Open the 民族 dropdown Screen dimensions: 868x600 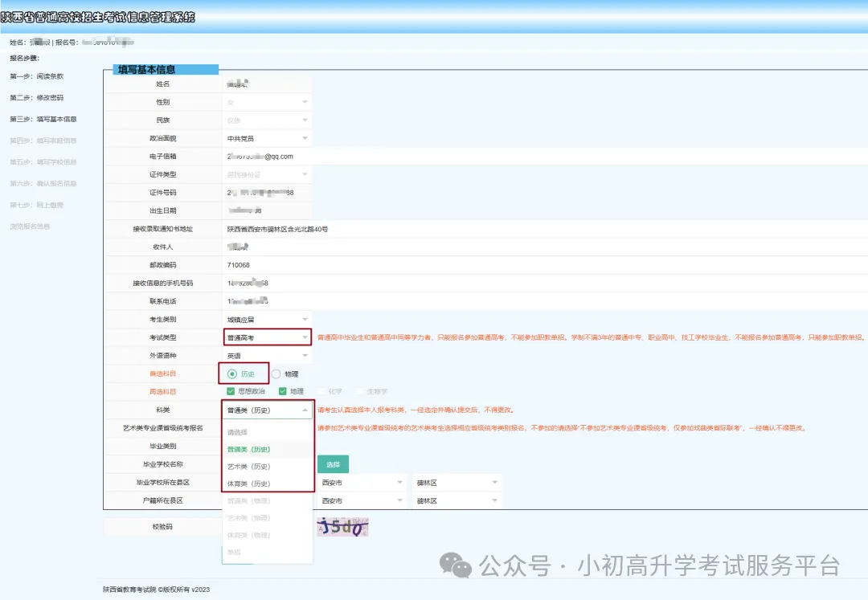(x=267, y=120)
